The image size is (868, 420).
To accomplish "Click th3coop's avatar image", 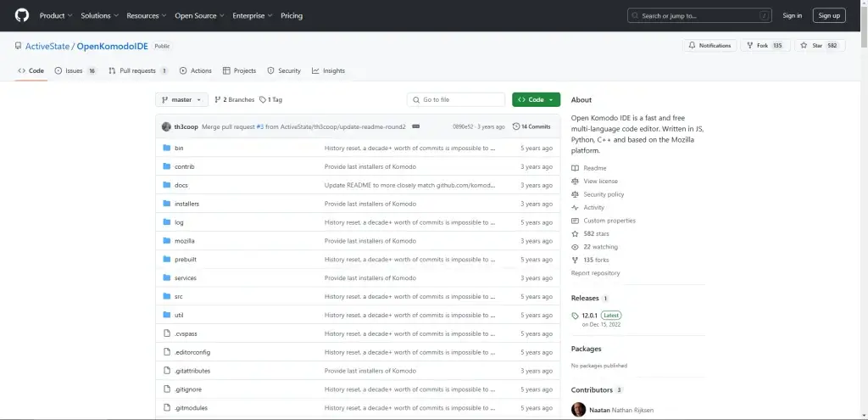I will pyautogui.click(x=166, y=126).
